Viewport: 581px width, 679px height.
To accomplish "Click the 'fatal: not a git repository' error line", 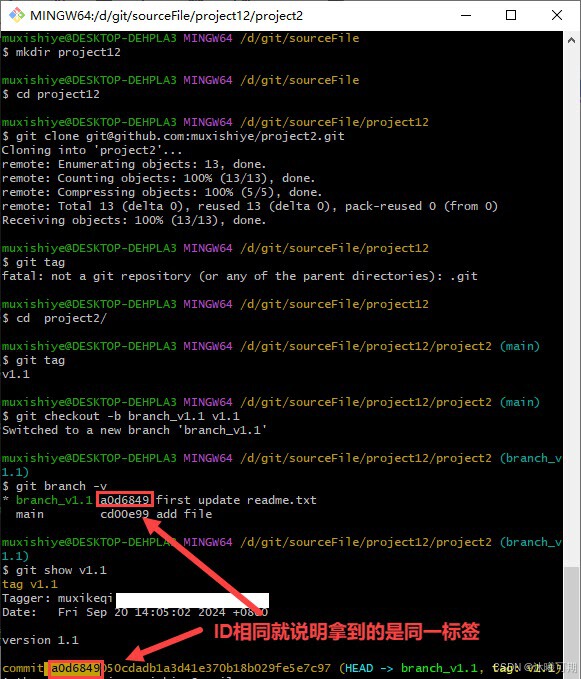I will click(239, 276).
